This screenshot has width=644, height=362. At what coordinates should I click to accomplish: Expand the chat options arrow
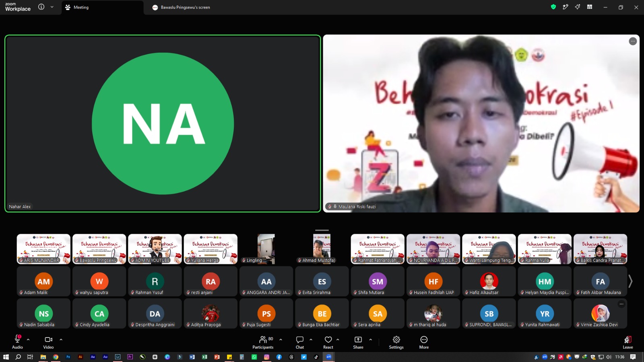(x=311, y=339)
